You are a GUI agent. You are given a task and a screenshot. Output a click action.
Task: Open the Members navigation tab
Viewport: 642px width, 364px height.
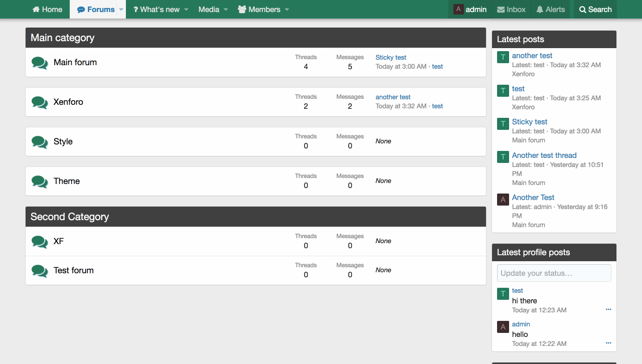pyautogui.click(x=259, y=10)
